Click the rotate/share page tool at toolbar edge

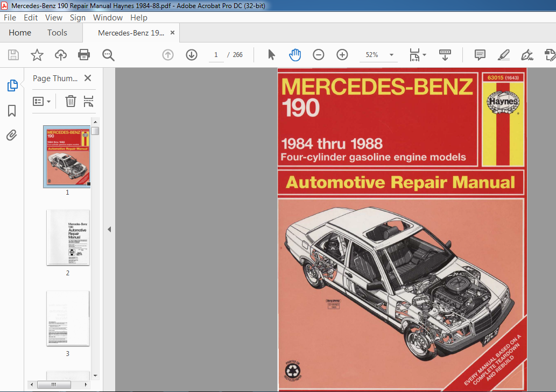550,55
